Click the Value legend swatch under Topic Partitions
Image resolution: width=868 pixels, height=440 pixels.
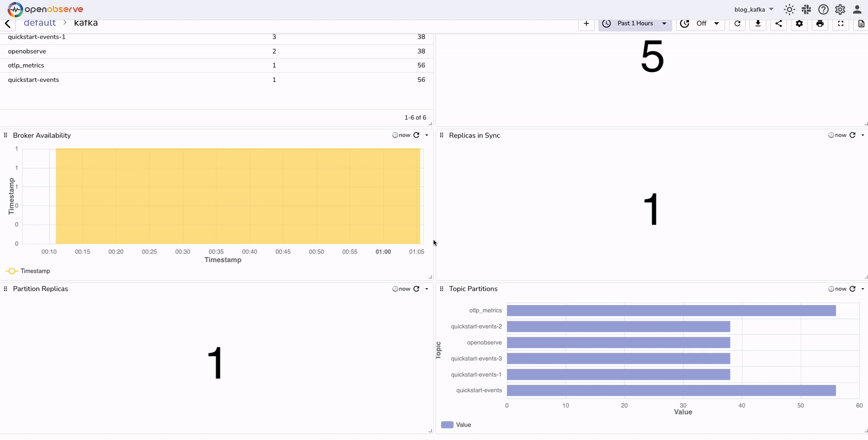pyautogui.click(x=447, y=425)
